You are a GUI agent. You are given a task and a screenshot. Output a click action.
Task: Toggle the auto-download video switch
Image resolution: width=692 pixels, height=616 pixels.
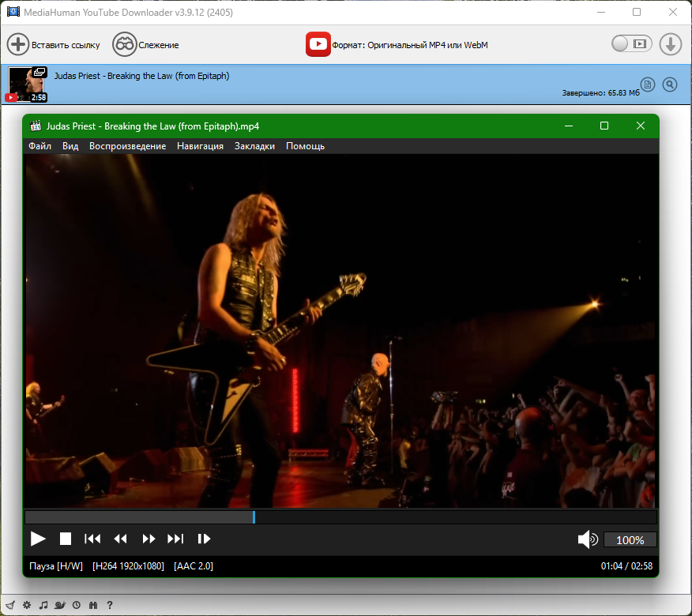point(631,43)
